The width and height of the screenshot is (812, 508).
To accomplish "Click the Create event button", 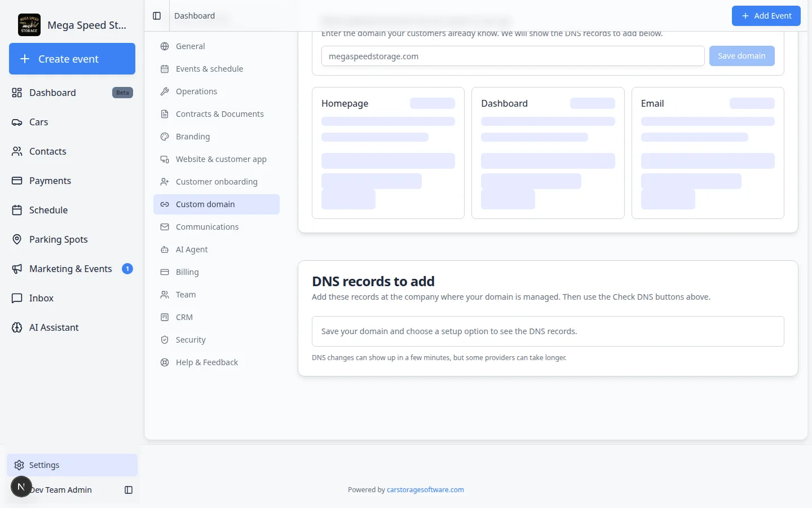I will point(72,59).
